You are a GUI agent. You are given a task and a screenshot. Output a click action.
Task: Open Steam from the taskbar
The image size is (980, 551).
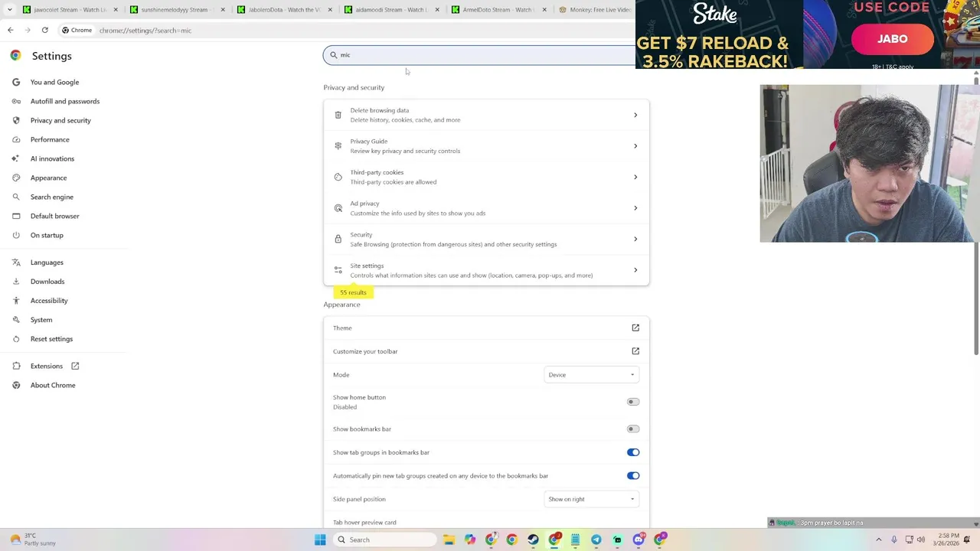(x=533, y=540)
